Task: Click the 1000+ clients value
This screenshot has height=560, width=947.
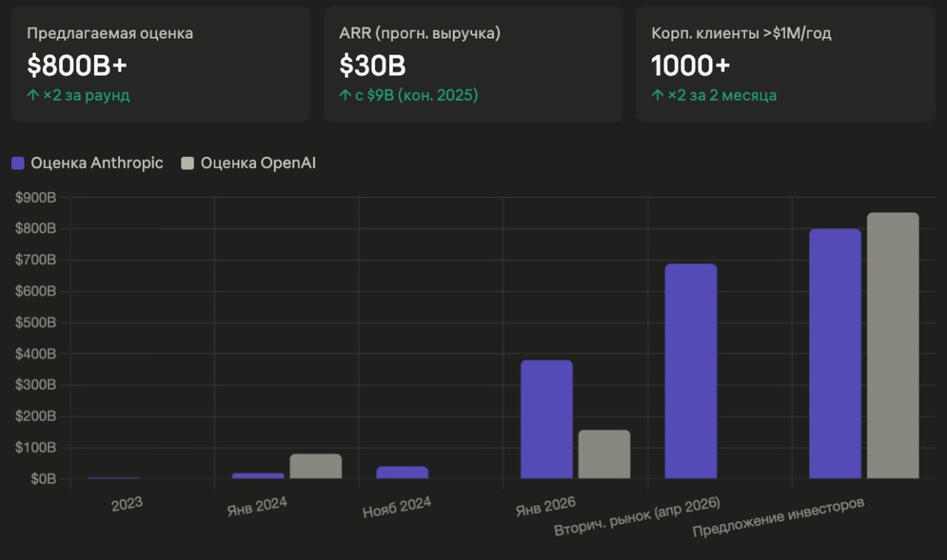Action: [691, 66]
